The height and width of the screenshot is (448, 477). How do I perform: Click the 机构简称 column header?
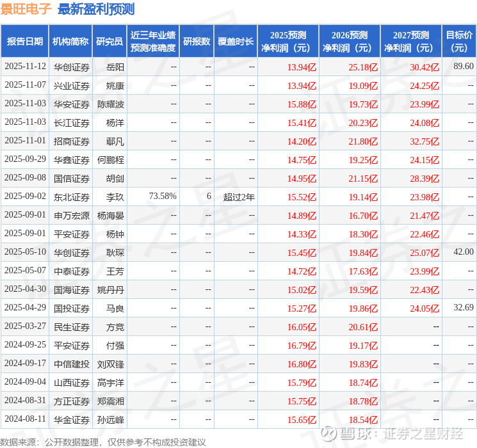(70, 42)
